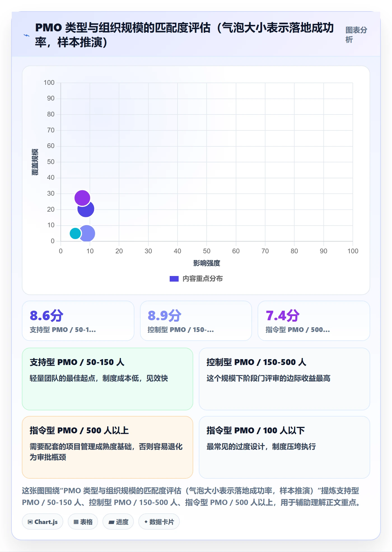Click the text 最常见的过度设计，制度压垮执行

click(261, 446)
